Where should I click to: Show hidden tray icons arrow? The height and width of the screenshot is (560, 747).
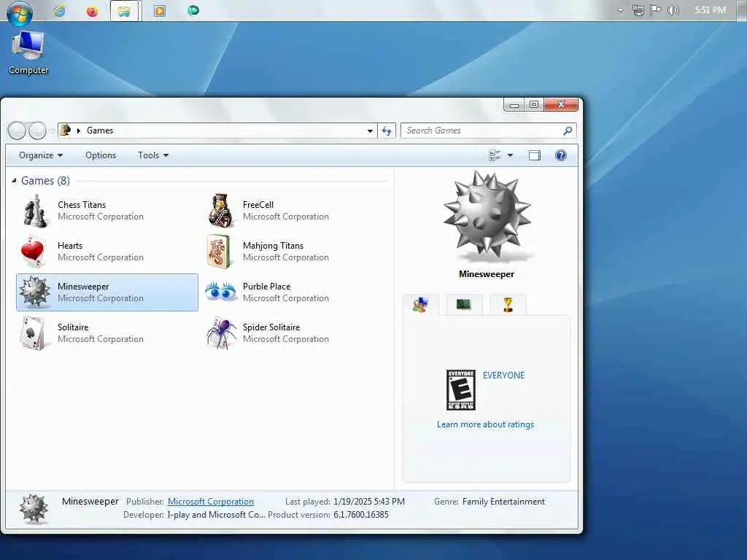click(x=620, y=10)
